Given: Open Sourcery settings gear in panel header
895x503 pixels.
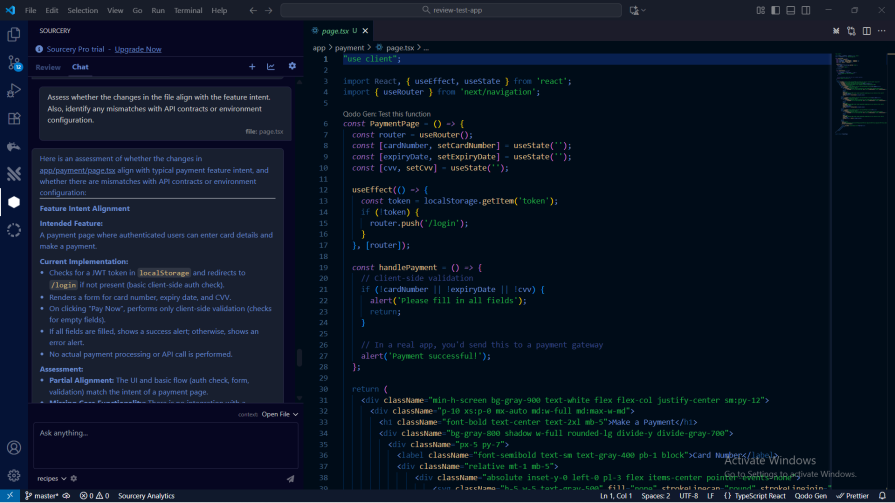Looking at the screenshot, I should (292, 67).
